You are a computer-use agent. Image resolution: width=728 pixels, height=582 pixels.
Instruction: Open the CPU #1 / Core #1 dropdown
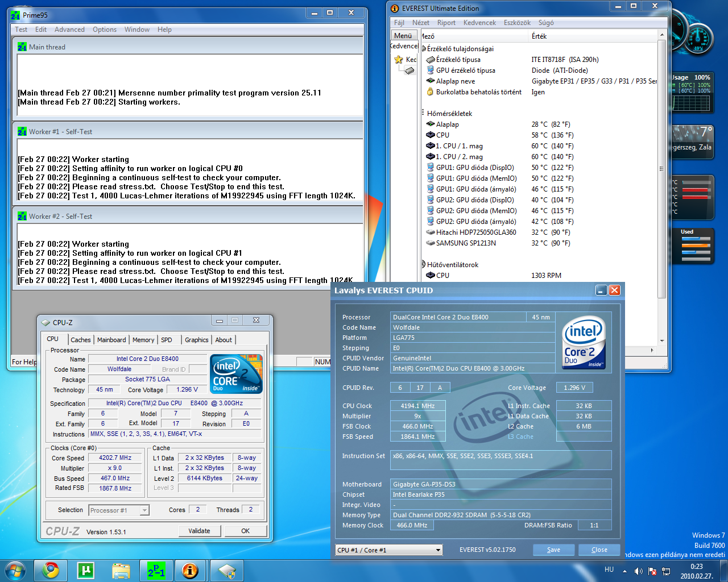point(438,550)
